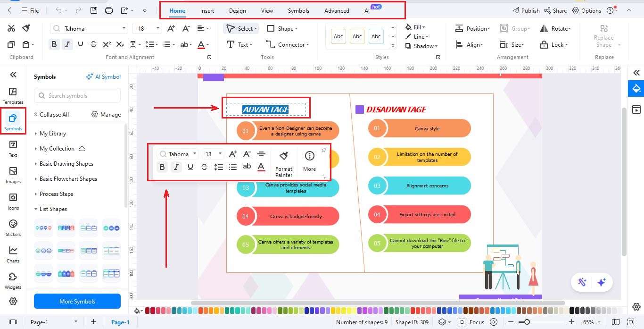Toggle Bold in the ribbon
This screenshot has height=329, width=644.
click(x=54, y=44)
